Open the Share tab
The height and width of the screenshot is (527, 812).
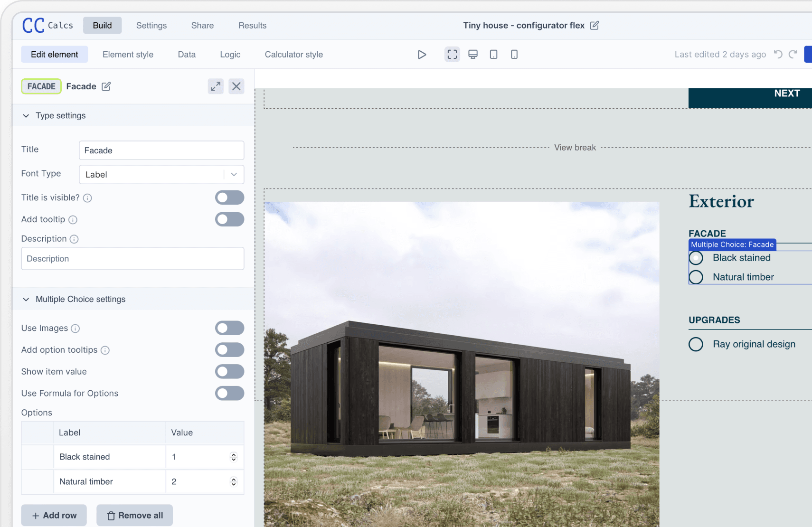203,26
